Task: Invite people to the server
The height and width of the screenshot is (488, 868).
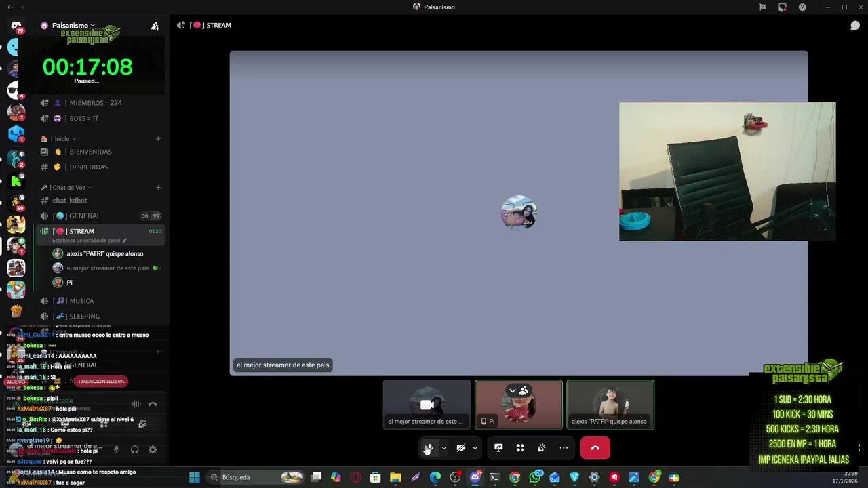Action: (155, 26)
